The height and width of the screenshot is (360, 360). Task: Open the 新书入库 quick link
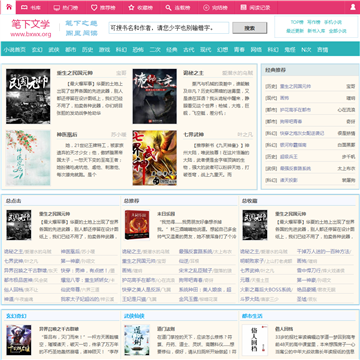(316, 31)
